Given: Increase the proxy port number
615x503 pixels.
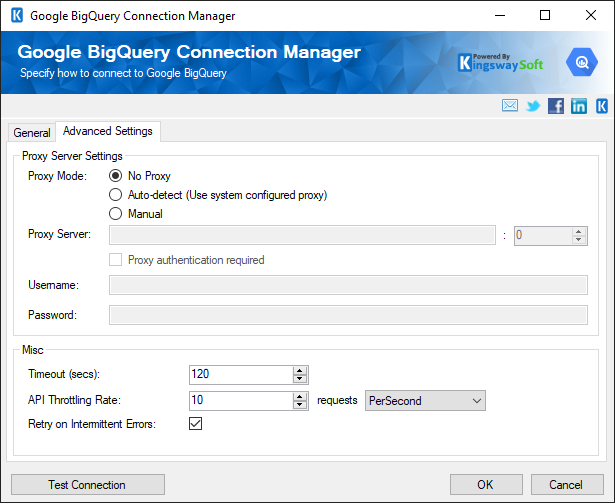Looking at the screenshot, I should click(579, 231).
